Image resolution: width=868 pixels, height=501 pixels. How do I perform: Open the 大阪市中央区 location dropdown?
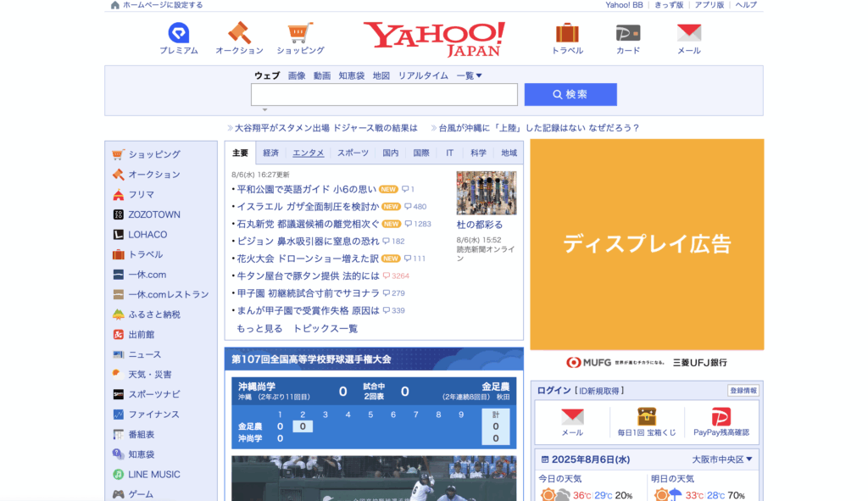(722, 459)
